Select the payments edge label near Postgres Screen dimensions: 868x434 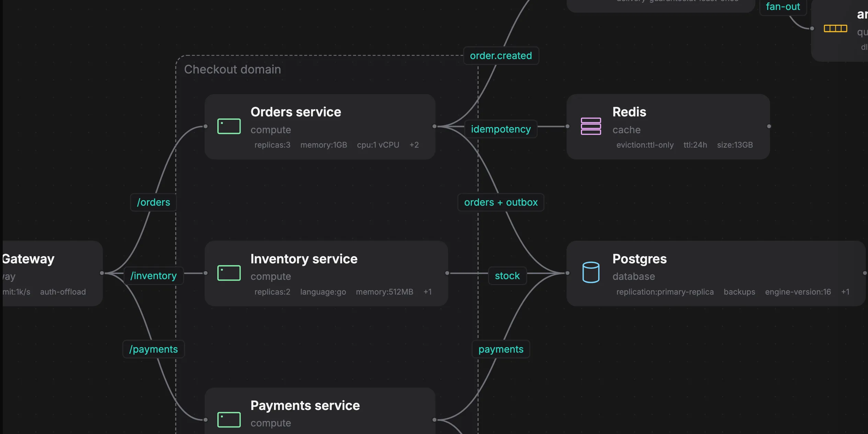pos(501,349)
